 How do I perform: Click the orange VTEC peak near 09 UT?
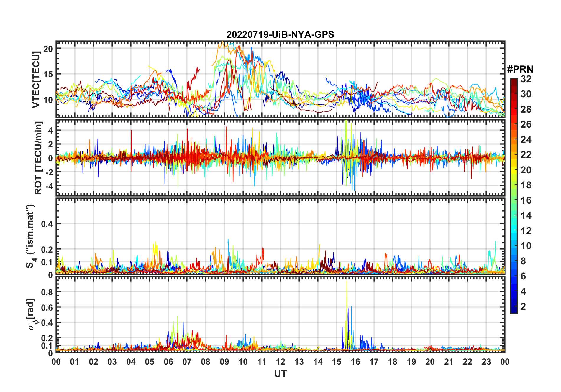(x=223, y=43)
